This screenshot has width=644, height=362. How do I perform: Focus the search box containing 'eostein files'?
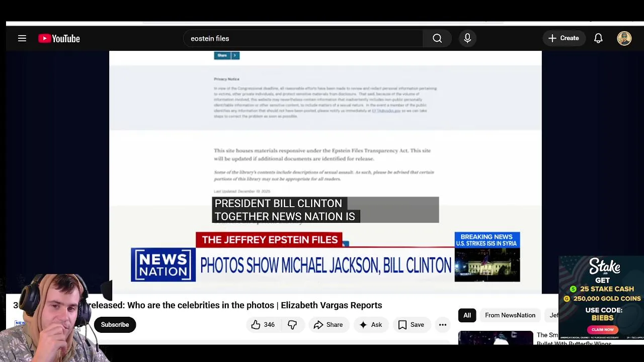coord(303,38)
